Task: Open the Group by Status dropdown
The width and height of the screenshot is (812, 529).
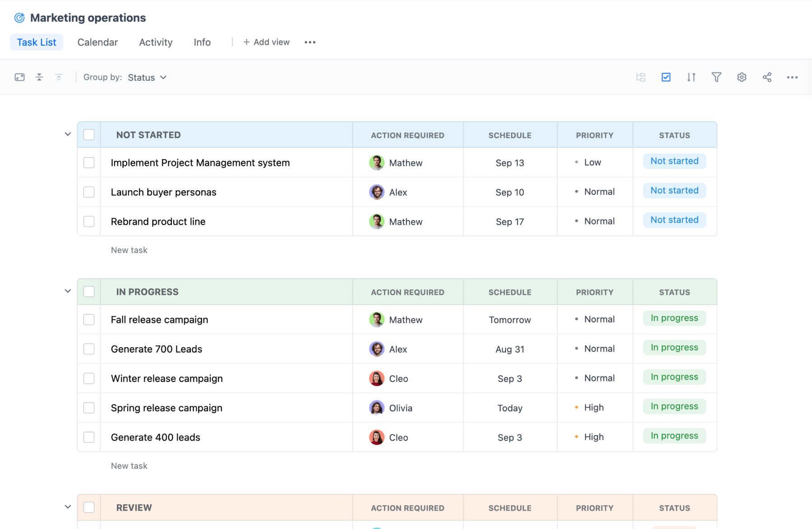Action: [147, 78]
